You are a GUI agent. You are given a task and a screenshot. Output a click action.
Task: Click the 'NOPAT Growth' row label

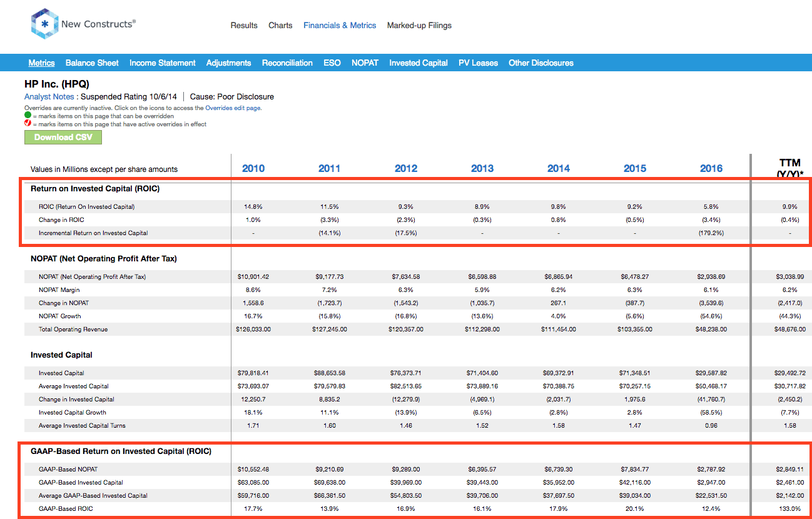pyautogui.click(x=60, y=316)
